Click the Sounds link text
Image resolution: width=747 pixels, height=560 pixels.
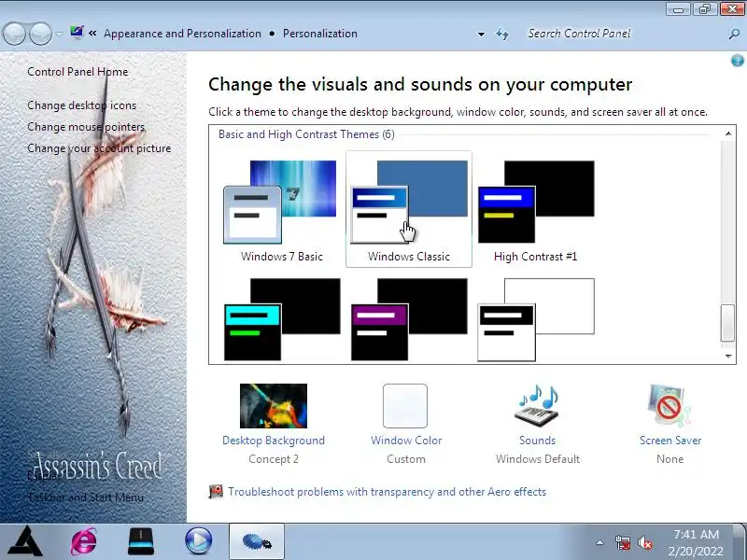point(538,441)
